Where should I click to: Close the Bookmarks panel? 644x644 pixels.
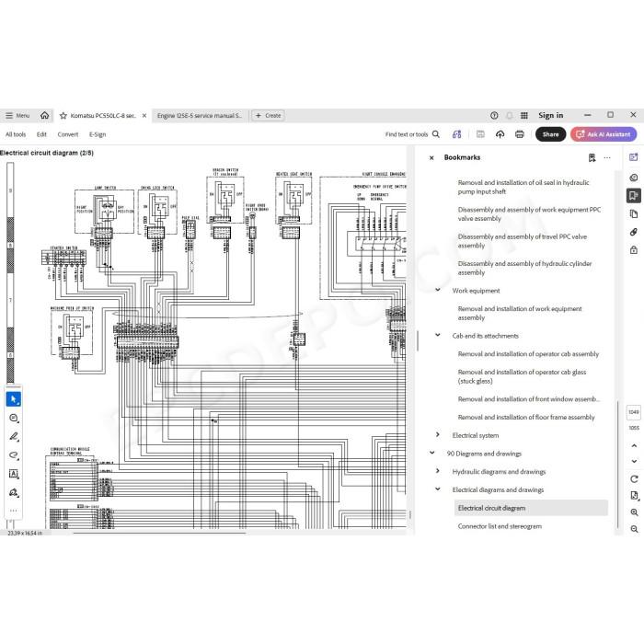coord(431,157)
